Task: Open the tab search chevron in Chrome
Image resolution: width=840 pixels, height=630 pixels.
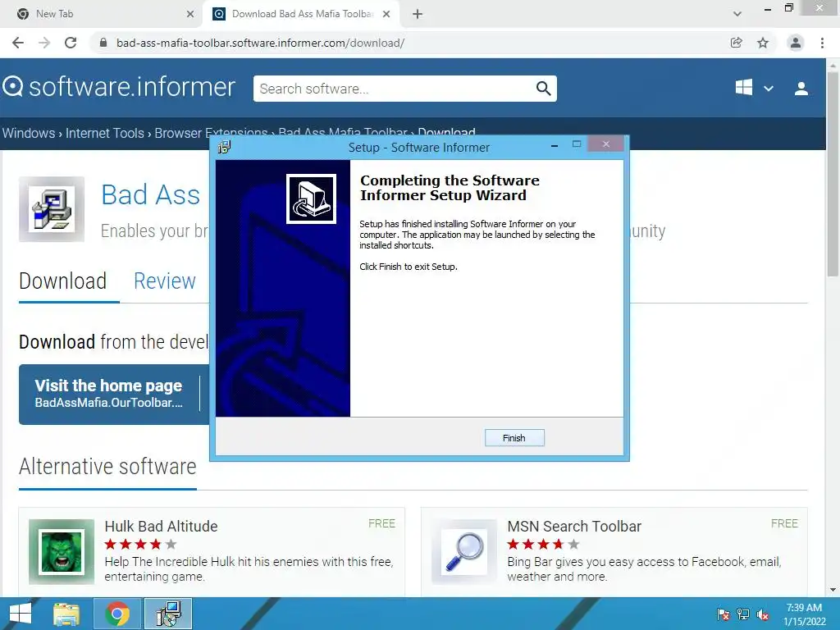Action: coord(737,14)
